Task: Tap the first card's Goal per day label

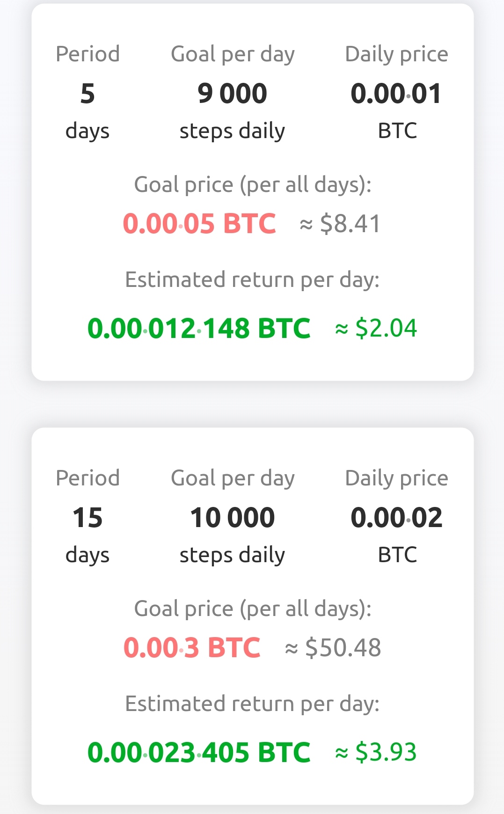Action: (233, 55)
